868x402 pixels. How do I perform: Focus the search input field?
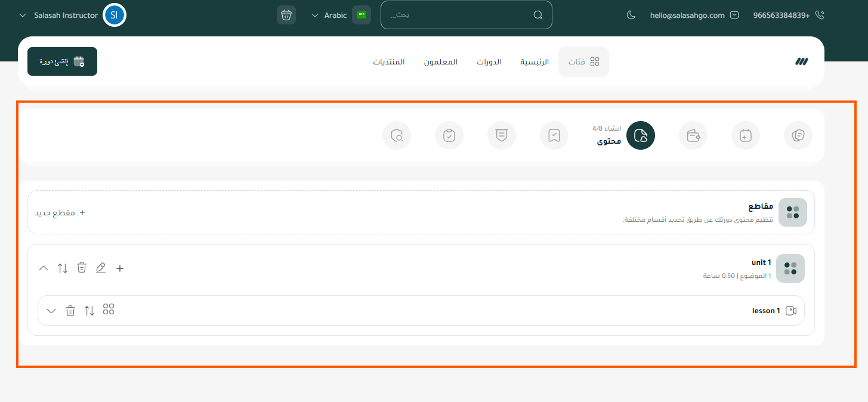coord(467,15)
